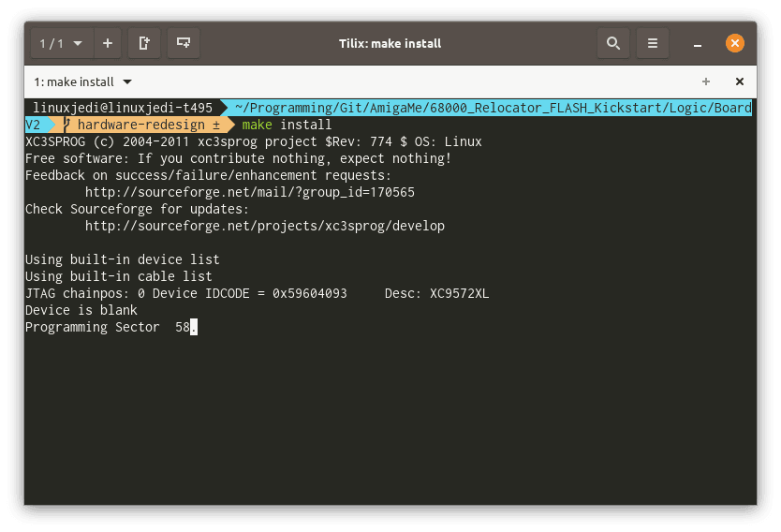Click the dropdown arrow beside make install title
Image resolution: width=781 pixels, height=532 pixels.
(127, 81)
